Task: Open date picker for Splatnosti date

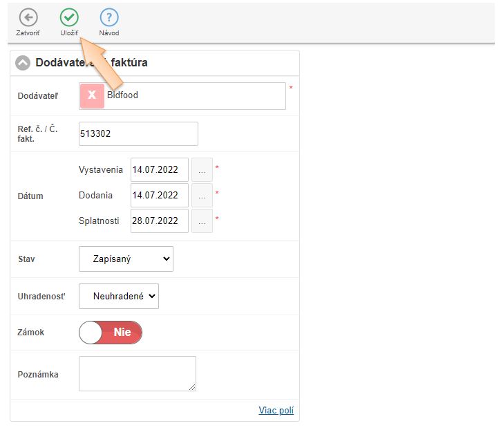Action: pos(202,221)
